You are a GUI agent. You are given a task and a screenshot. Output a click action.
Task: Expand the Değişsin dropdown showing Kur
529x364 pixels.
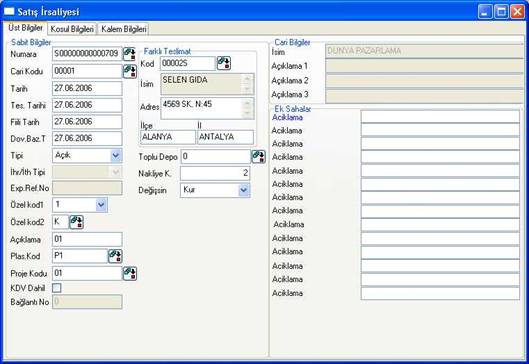pyautogui.click(x=244, y=190)
